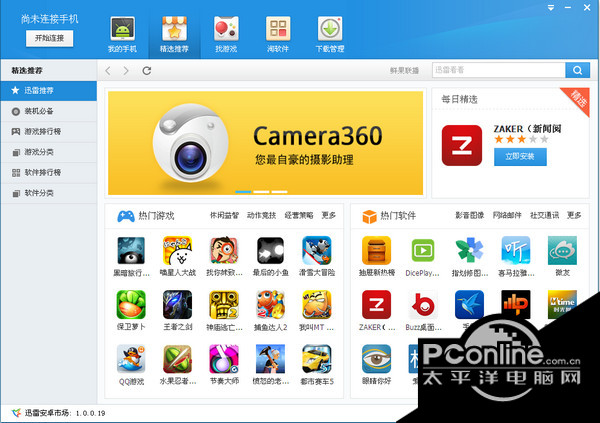Open the 喵星人大战 game icon
The width and height of the screenshot is (600, 423).
click(x=178, y=251)
